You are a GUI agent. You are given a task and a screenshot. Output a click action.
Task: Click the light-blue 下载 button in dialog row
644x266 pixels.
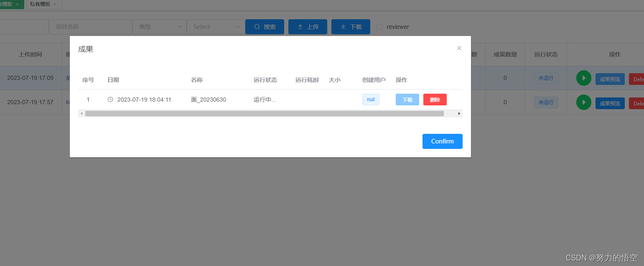[407, 100]
